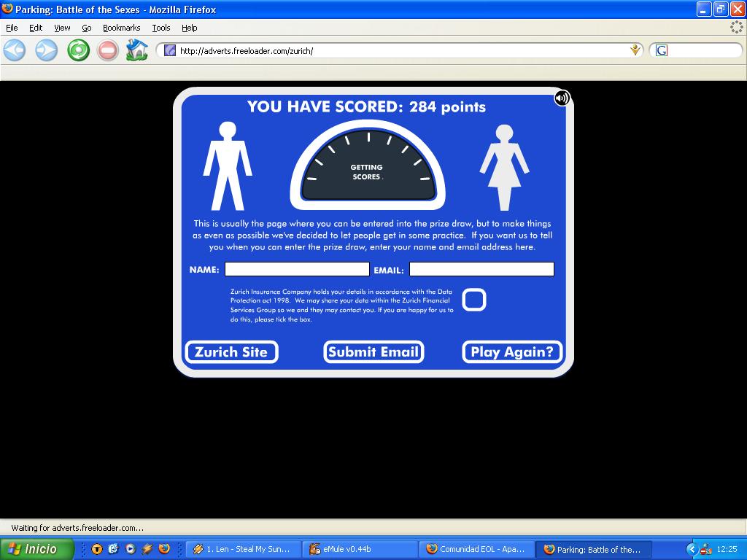
Task: Click the Back navigation arrow
Action: pyautogui.click(x=15, y=50)
